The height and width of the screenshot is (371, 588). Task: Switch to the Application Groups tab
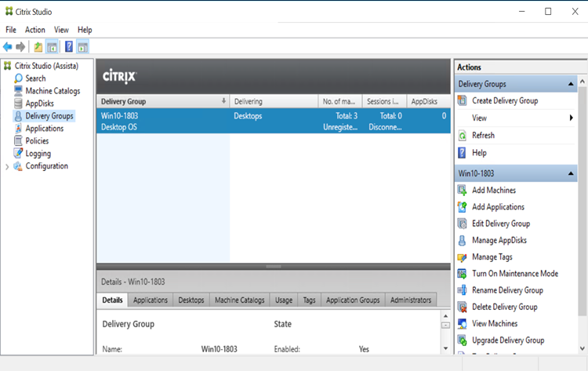point(353,300)
